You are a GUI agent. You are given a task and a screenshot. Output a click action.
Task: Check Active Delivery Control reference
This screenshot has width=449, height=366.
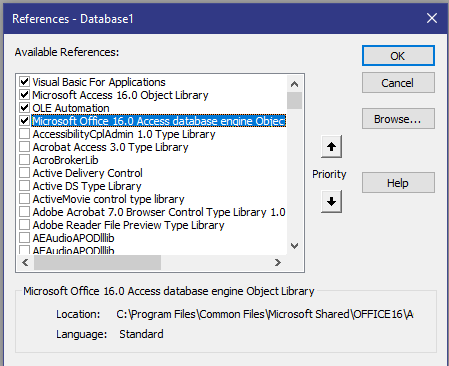pyautogui.click(x=24, y=173)
